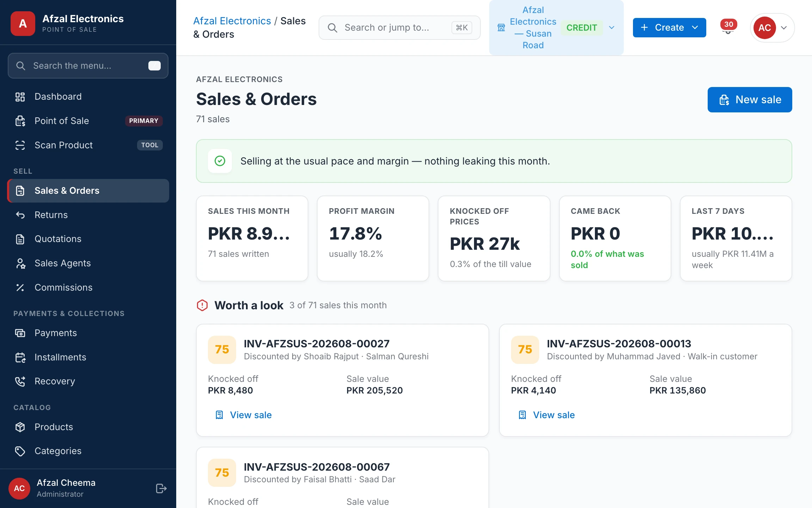Click invoice title INV-AFZSUS-202608-00067
Screen dimensions: 812x508
click(x=317, y=467)
